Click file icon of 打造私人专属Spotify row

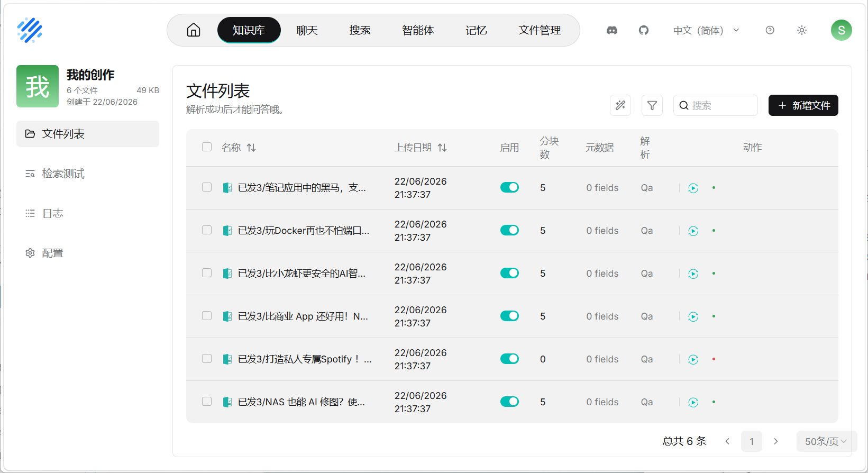click(227, 359)
